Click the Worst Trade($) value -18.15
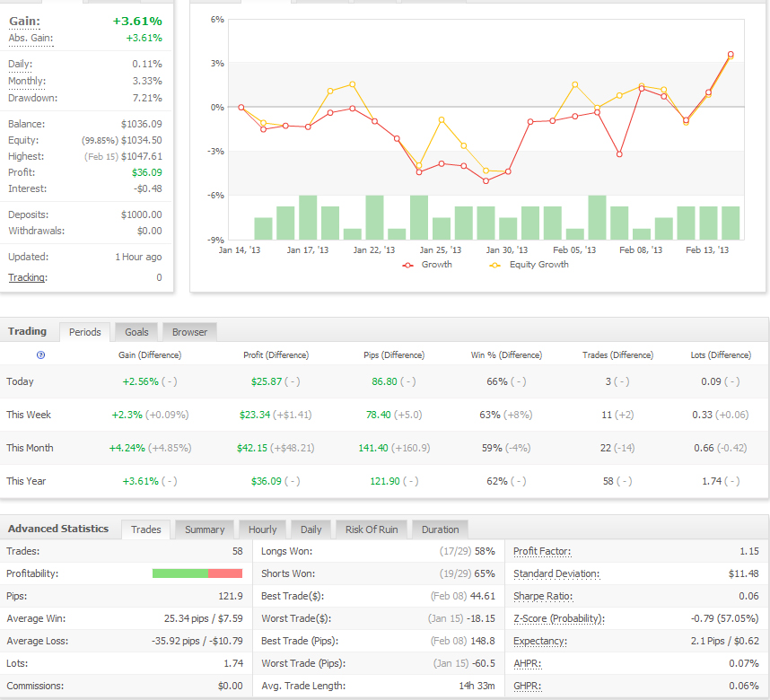 point(481,618)
